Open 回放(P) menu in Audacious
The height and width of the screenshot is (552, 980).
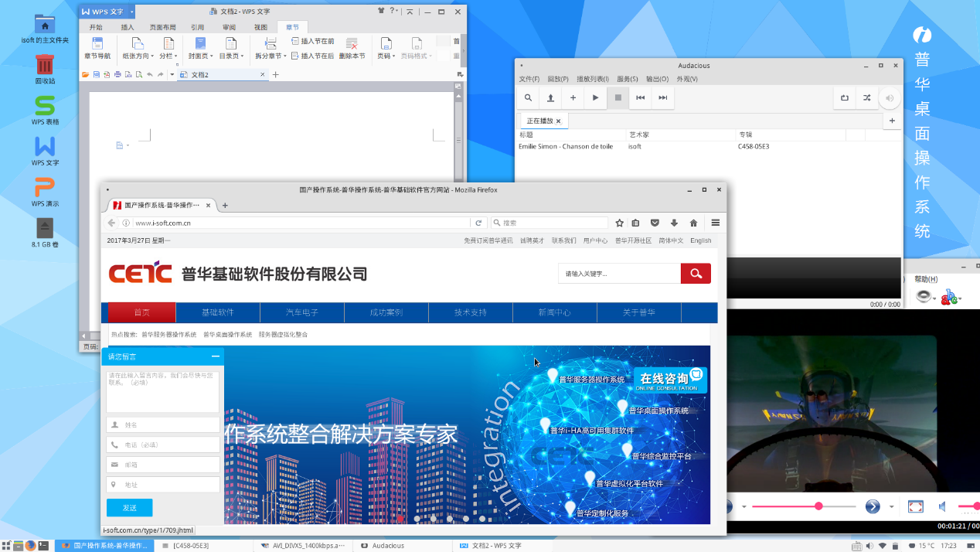pyautogui.click(x=558, y=79)
